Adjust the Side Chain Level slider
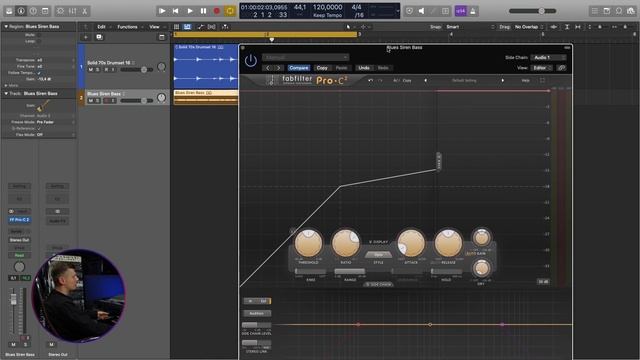 [x=256, y=325]
